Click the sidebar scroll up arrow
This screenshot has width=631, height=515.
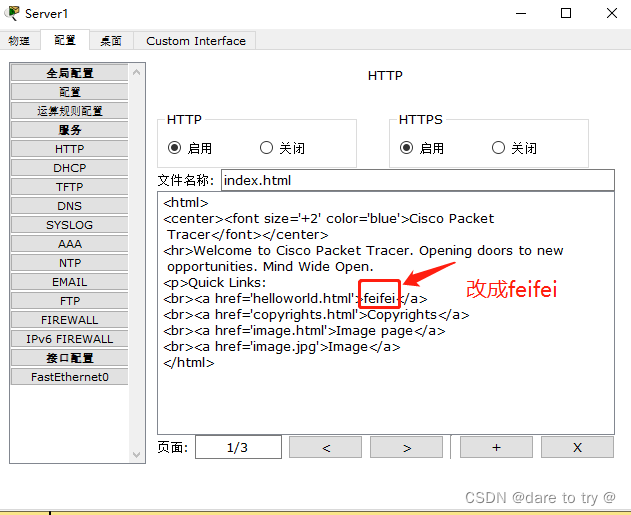point(137,72)
